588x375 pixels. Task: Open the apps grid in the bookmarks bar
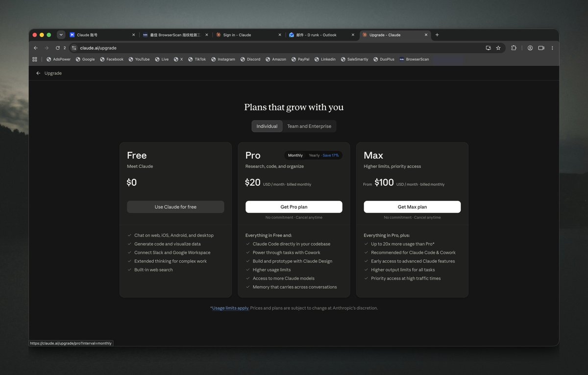pos(35,59)
